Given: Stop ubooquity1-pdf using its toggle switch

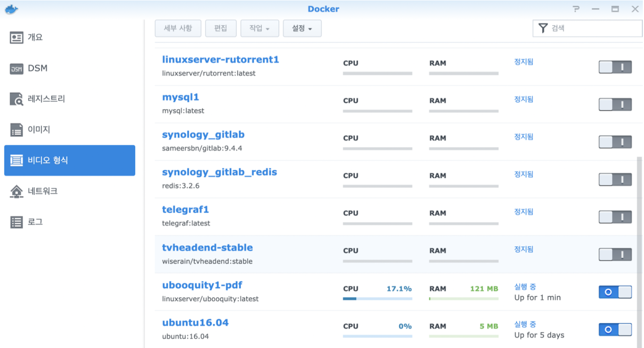Looking at the screenshot, I should pos(615,292).
